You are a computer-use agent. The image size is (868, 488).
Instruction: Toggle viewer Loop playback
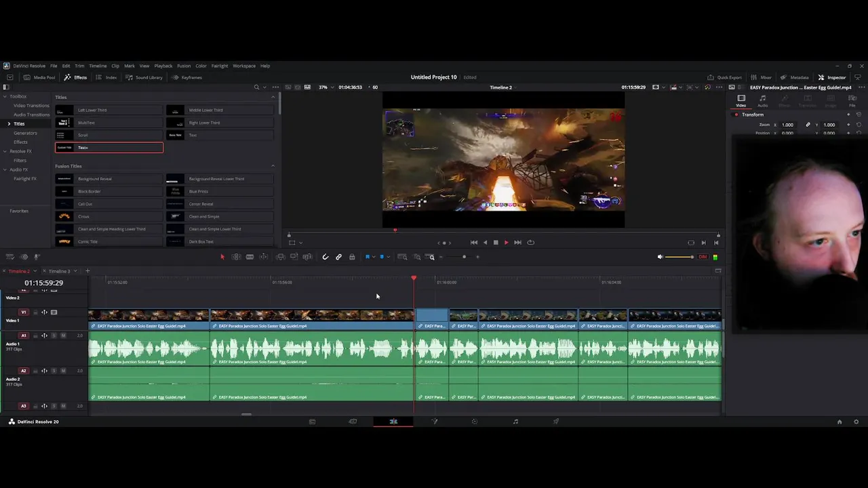pyautogui.click(x=530, y=243)
